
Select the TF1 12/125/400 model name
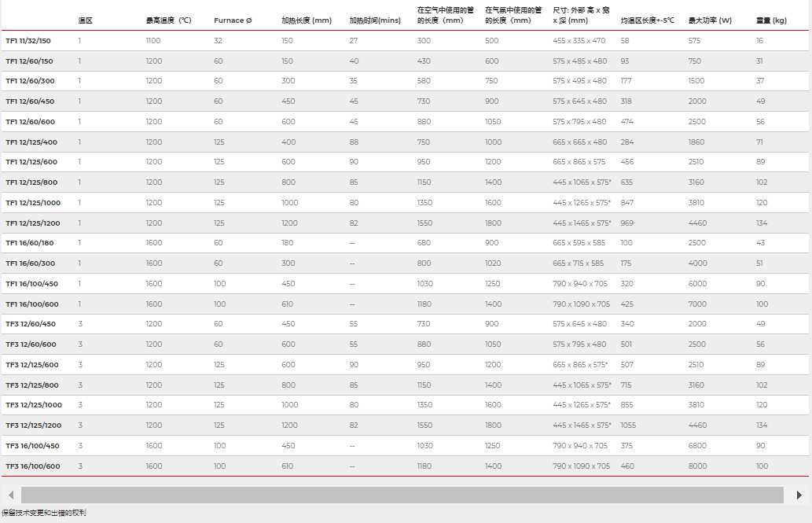[x=31, y=142]
